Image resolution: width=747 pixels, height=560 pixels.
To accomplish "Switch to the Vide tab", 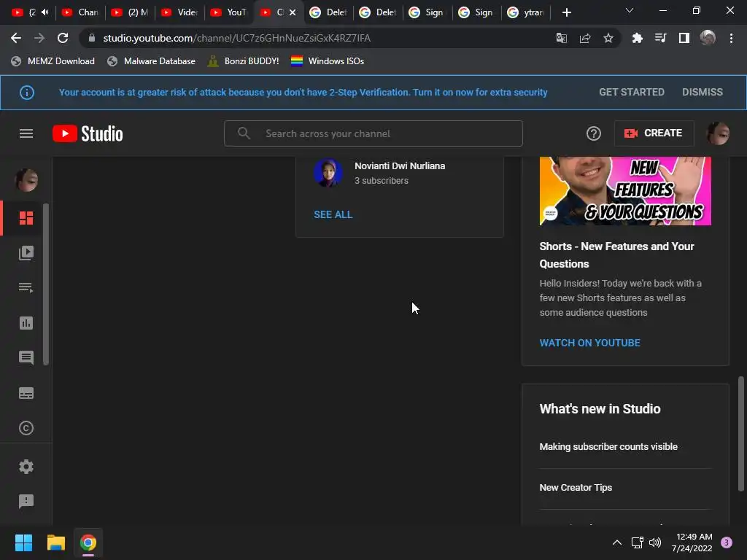I will 179,12.
